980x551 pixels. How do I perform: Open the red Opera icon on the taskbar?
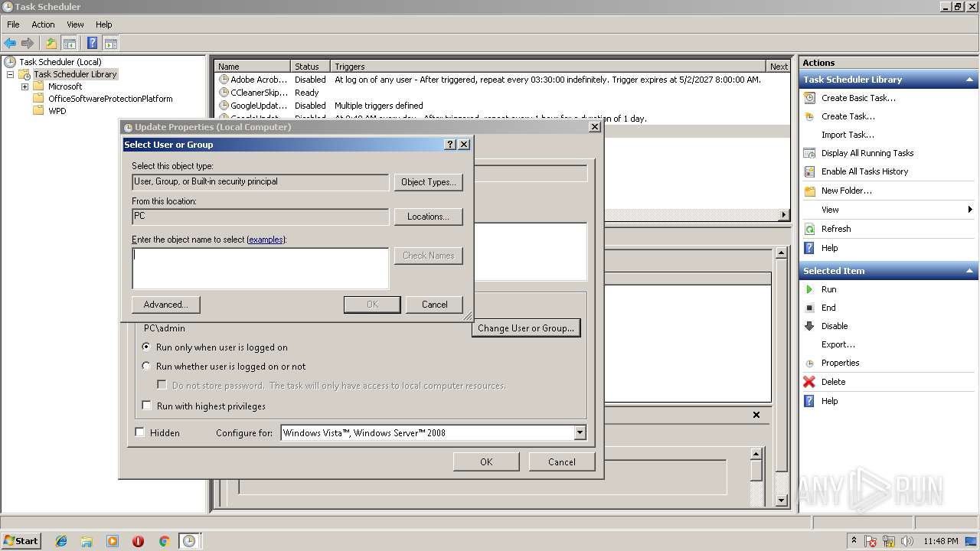click(x=138, y=541)
